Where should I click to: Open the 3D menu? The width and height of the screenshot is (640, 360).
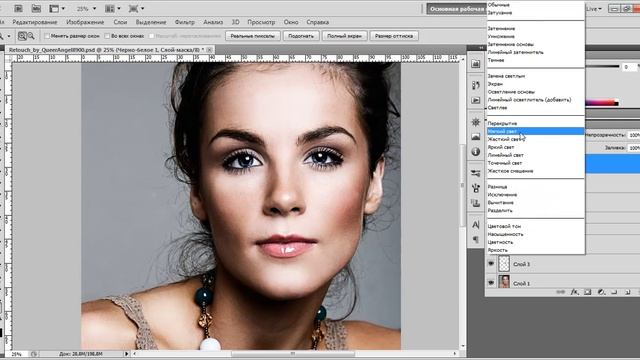click(236, 22)
